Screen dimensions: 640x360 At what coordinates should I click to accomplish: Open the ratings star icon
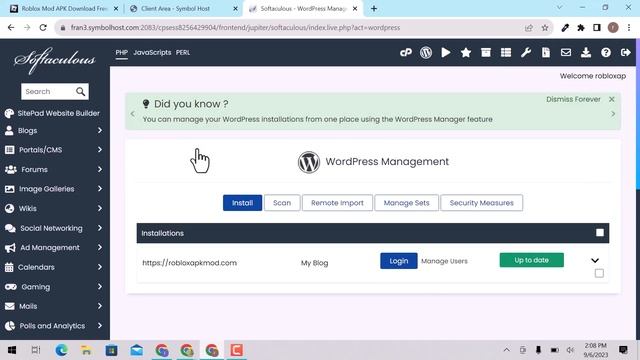click(x=466, y=52)
